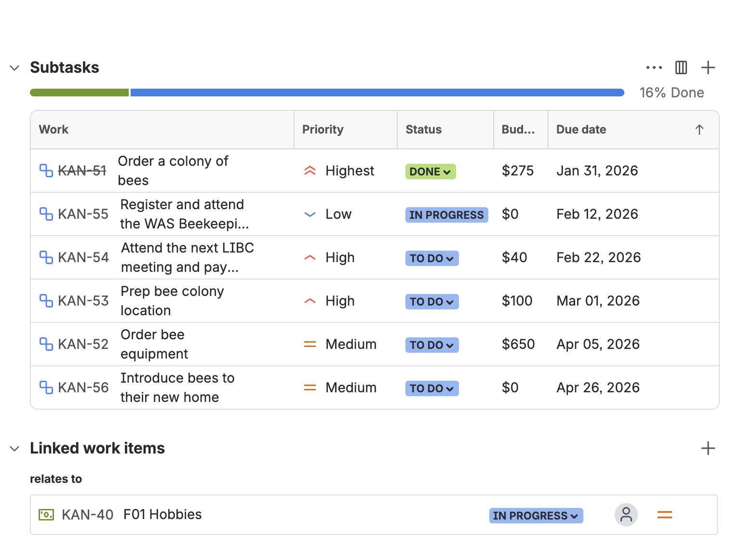Click the Medium priority icon on KAN-40
The image size is (754, 560).
[x=664, y=515]
